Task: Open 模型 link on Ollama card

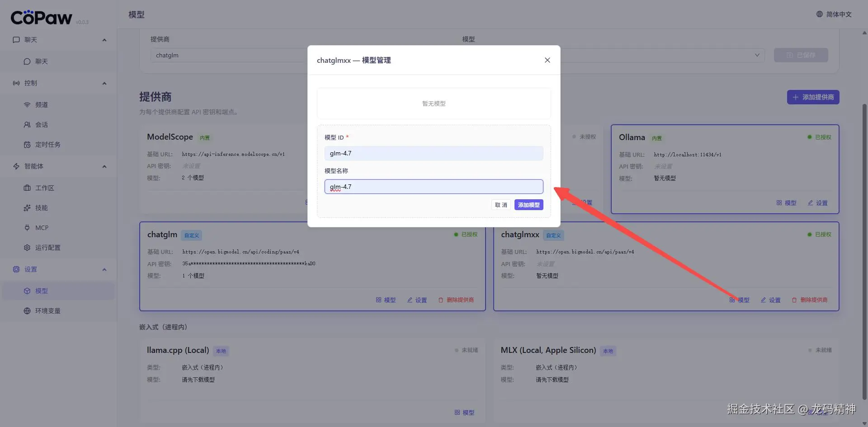Action: 786,203
